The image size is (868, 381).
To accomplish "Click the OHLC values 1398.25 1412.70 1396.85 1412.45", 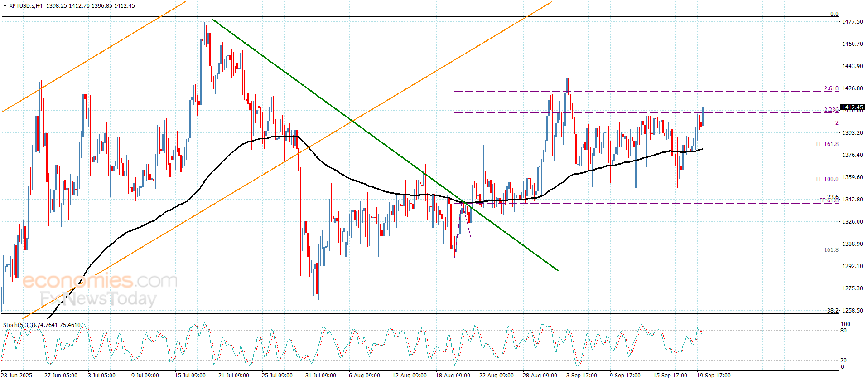I will [91, 6].
